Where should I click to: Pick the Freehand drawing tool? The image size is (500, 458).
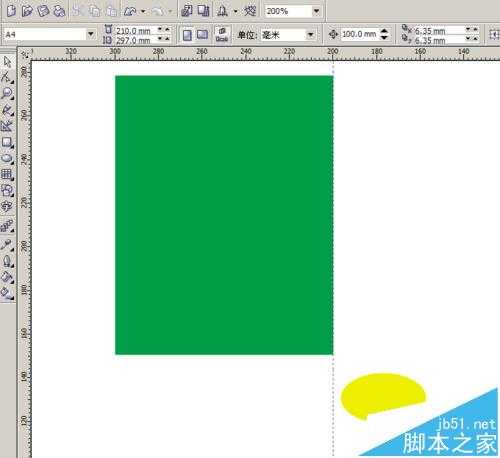tap(7, 110)
